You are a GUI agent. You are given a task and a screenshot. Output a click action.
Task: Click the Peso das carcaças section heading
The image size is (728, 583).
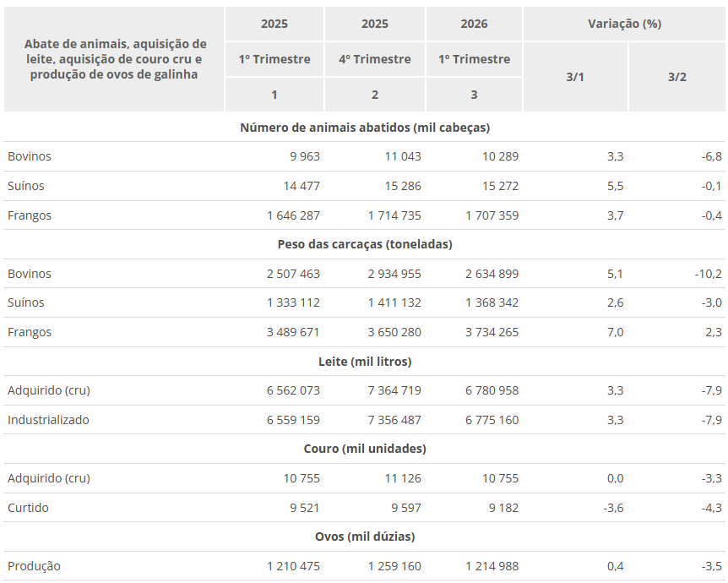365,244
